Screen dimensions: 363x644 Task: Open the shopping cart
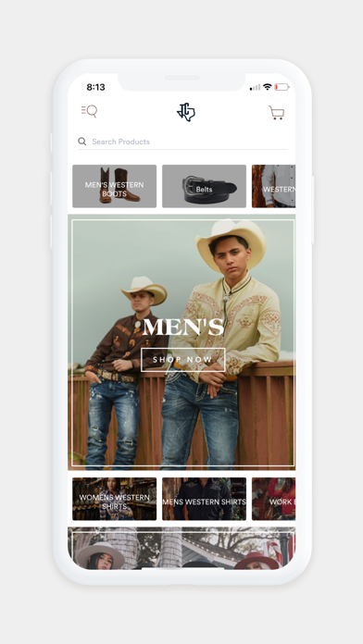click(277, 113)
